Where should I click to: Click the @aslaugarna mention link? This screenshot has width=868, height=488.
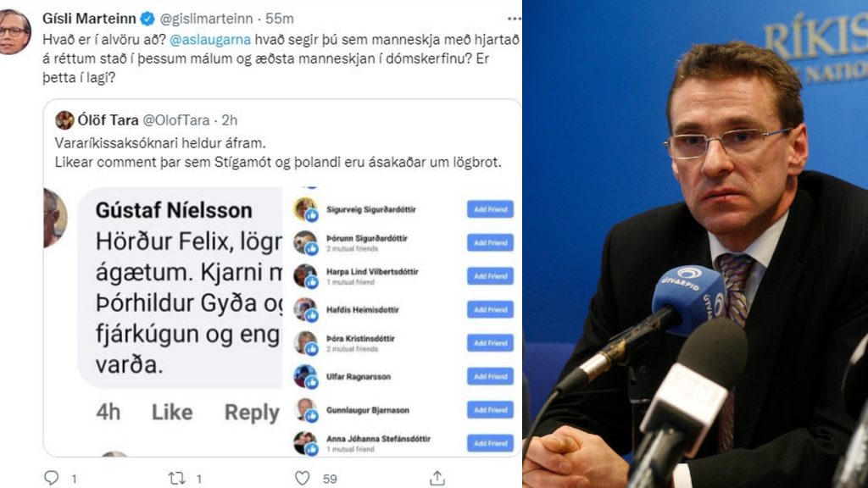pyautogui.click(x=210, y=40)
